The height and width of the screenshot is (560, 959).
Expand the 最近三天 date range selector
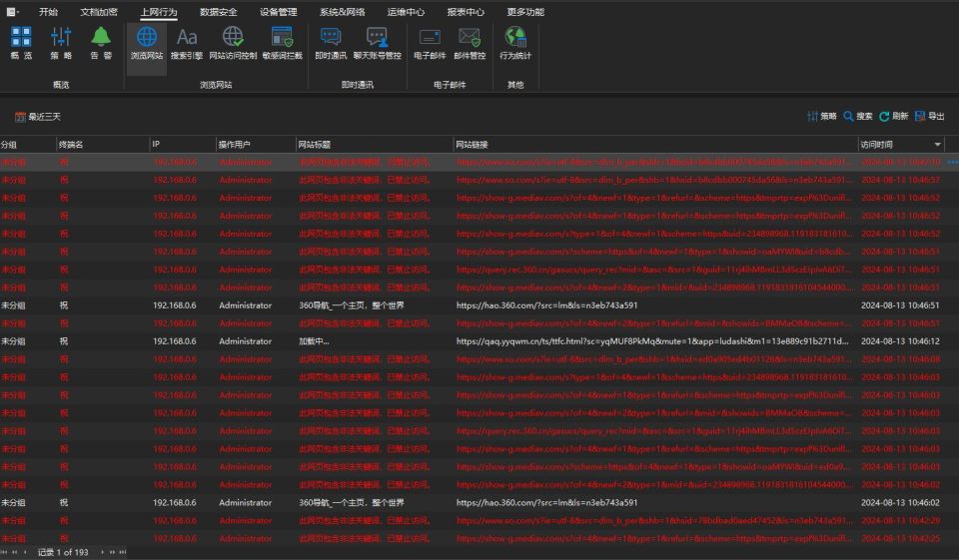[x=38, y=117]
